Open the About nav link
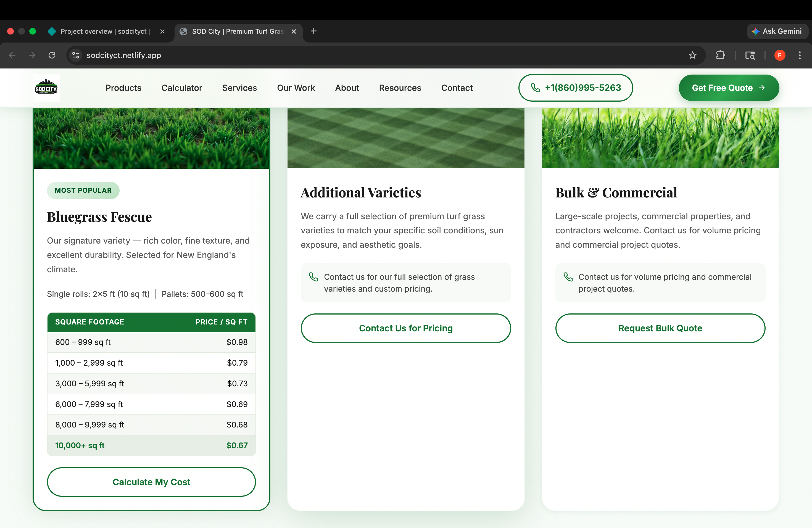 (x=347, y=88)
